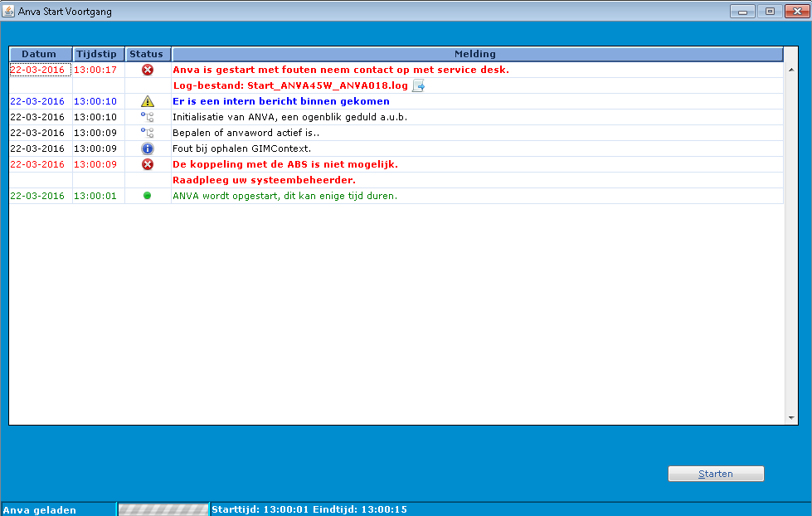Click the scrollbar down arrow
Screen dimensions: 812x516
coord(790,417)
